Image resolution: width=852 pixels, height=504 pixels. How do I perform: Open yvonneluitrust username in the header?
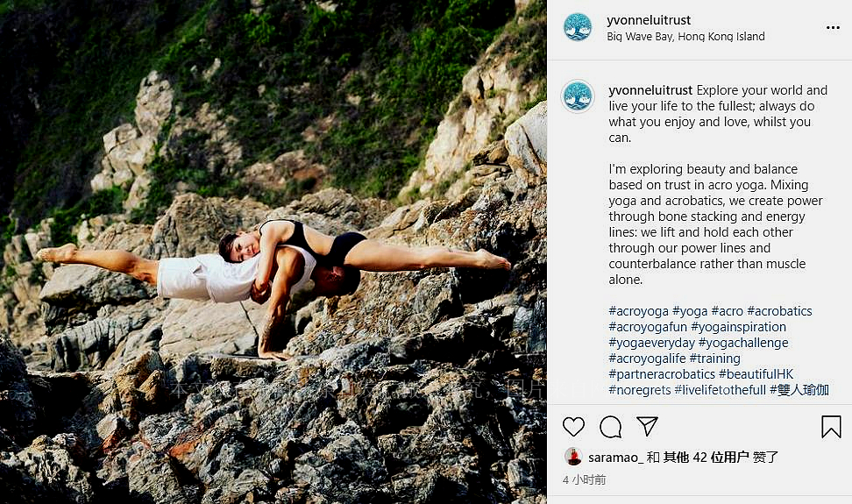(649, 20)
